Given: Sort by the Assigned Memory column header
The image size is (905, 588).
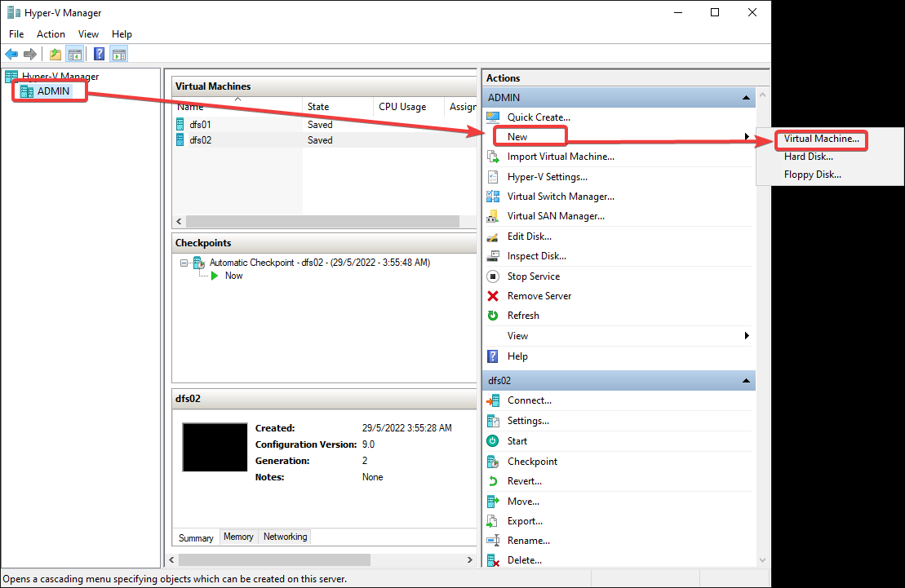Looking at the screenshot, I should (461, 106).
